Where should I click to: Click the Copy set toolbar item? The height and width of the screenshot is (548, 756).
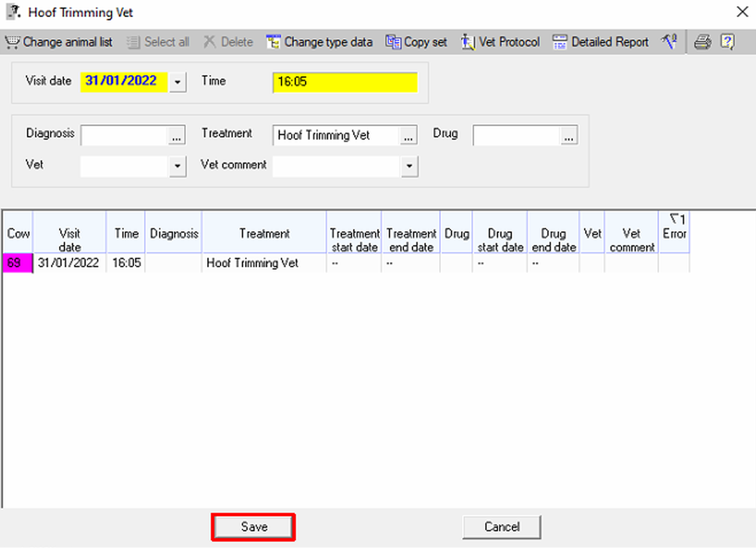[x=416, y=42]
